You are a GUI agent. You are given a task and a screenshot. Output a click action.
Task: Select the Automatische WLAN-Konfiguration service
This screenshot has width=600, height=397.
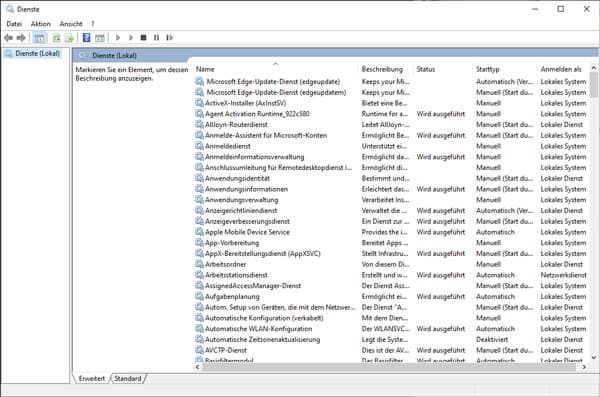click(x=391, y=328)
